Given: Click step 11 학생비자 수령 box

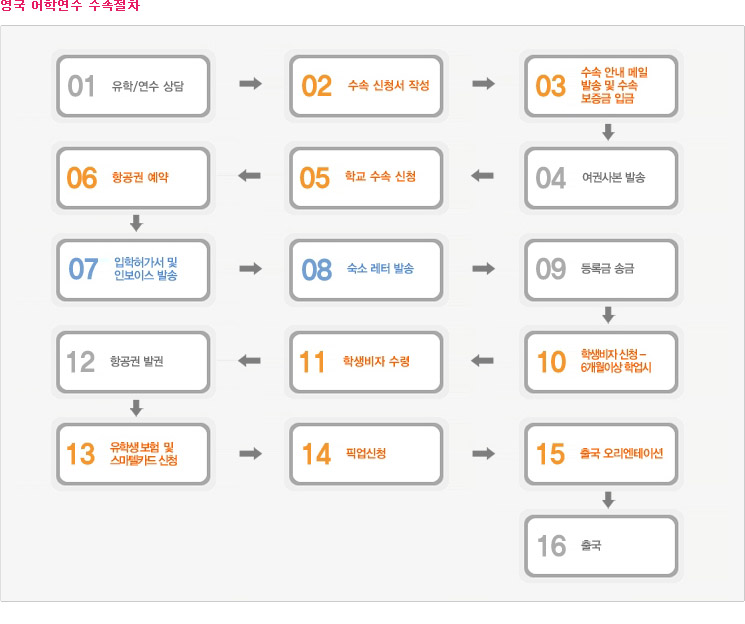Looking at the screenshot, I should [x=366, y=362].
